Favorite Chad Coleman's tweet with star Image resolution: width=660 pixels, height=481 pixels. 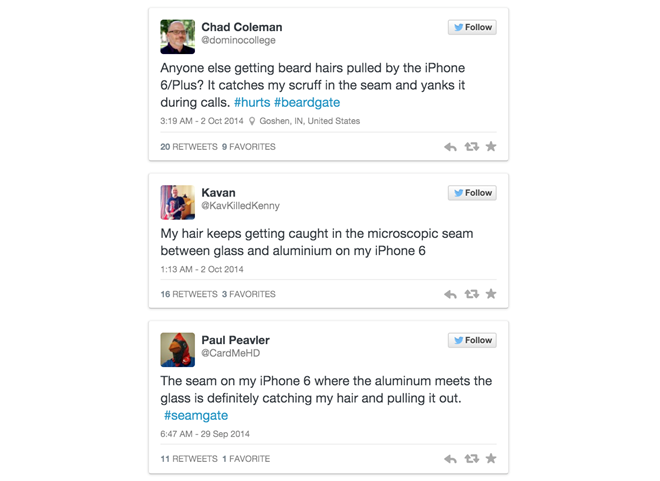coord(491,147)
